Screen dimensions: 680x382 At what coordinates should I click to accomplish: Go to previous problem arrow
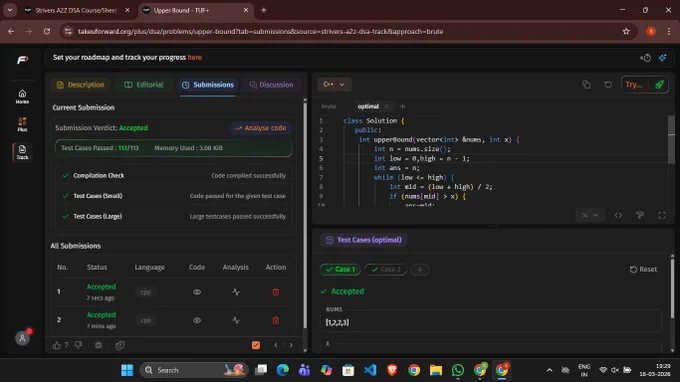(276, 345)
